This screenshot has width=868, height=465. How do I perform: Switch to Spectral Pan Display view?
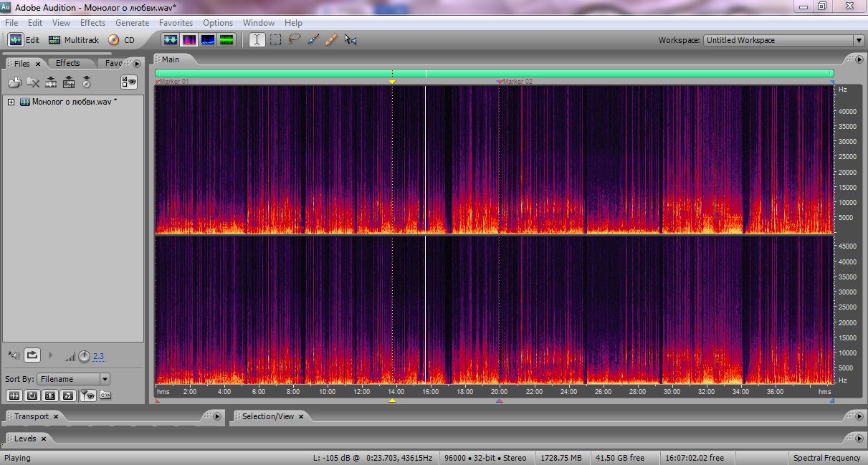click(x=208, y=40)
